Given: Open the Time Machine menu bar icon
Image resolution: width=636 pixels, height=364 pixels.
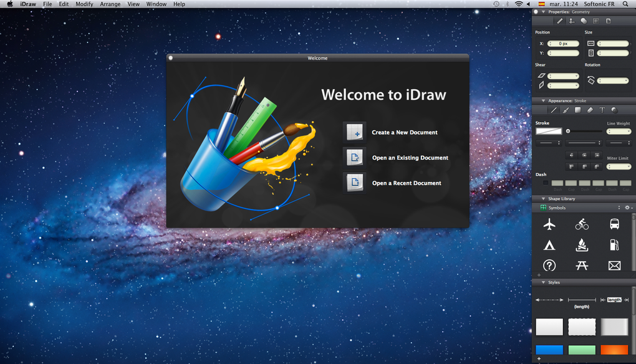Looking at the screenshot, I should coord(496,4).
